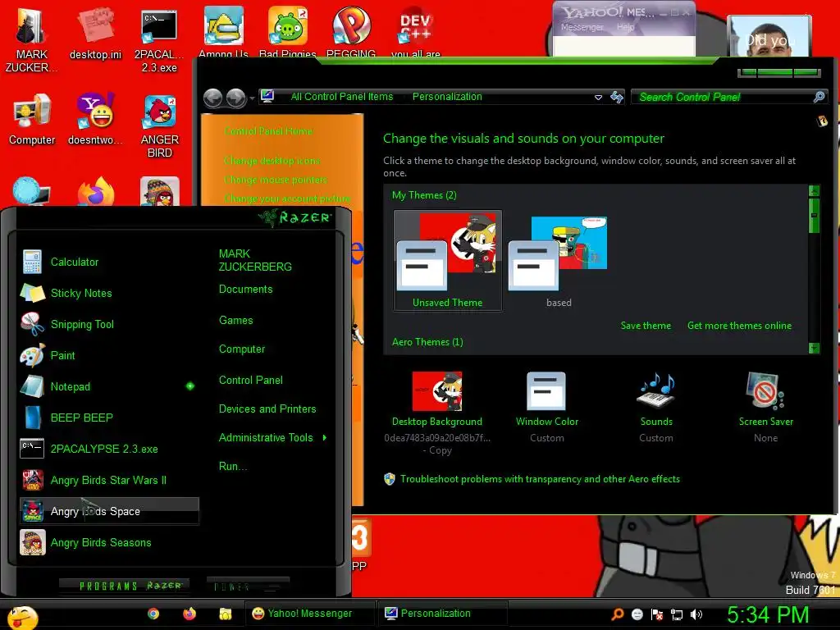Viewport: 840px width, 630px height.
Task: Click the network tray icon
Action: pyautogui.click(x=677, y=614)
